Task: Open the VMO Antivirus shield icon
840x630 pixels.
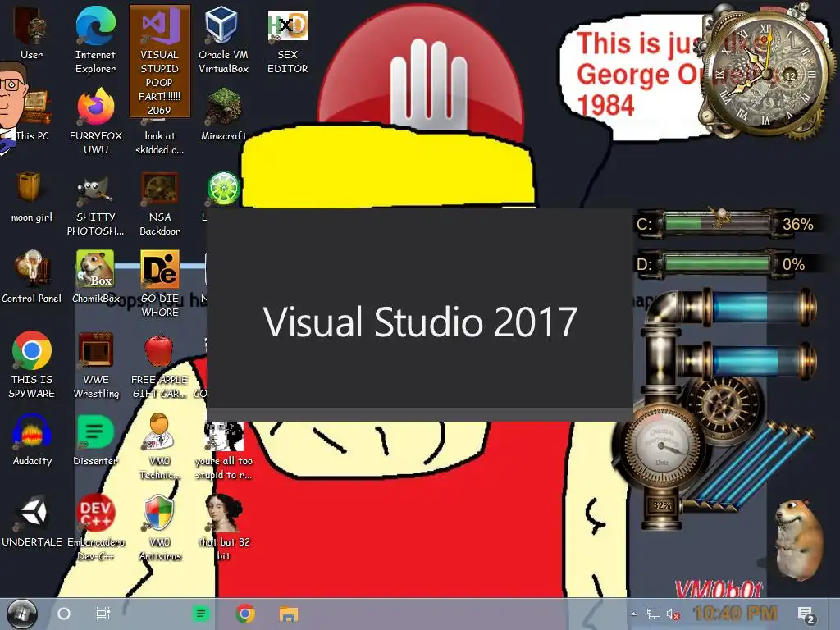Action: 160,527
